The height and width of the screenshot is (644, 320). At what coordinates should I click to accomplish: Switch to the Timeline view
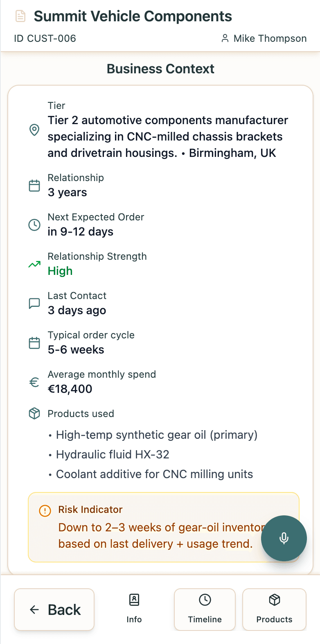click(205, 609)
